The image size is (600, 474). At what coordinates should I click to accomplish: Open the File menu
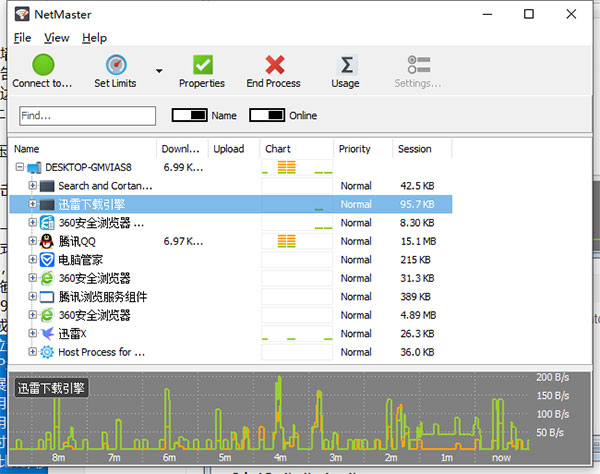coord(22,38)
